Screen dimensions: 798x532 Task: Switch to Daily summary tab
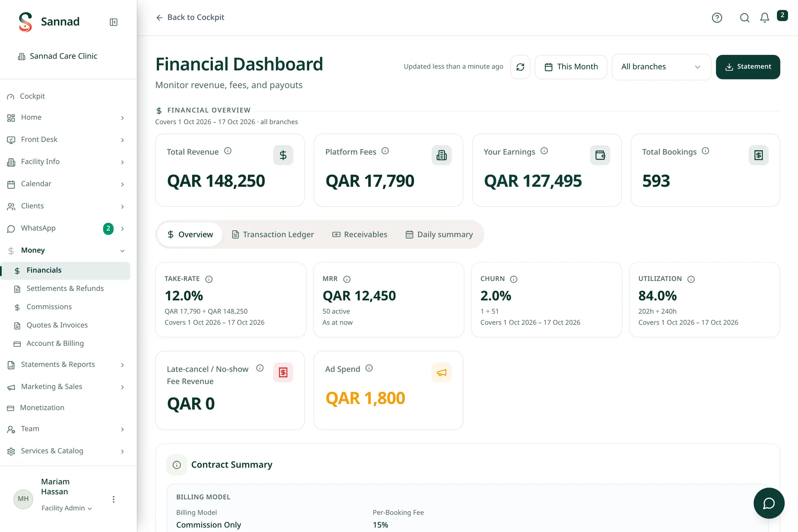point(439,234)
